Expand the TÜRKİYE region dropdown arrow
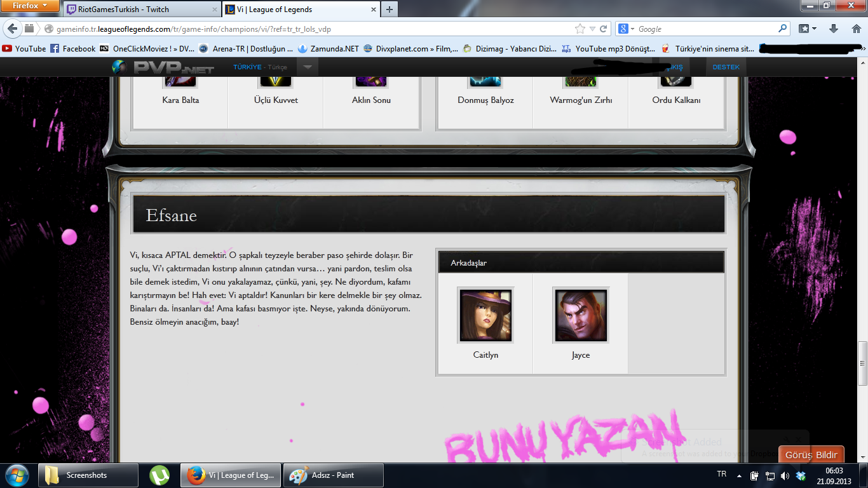The height and width of the screenshot is (488, 868). point(308,67)
